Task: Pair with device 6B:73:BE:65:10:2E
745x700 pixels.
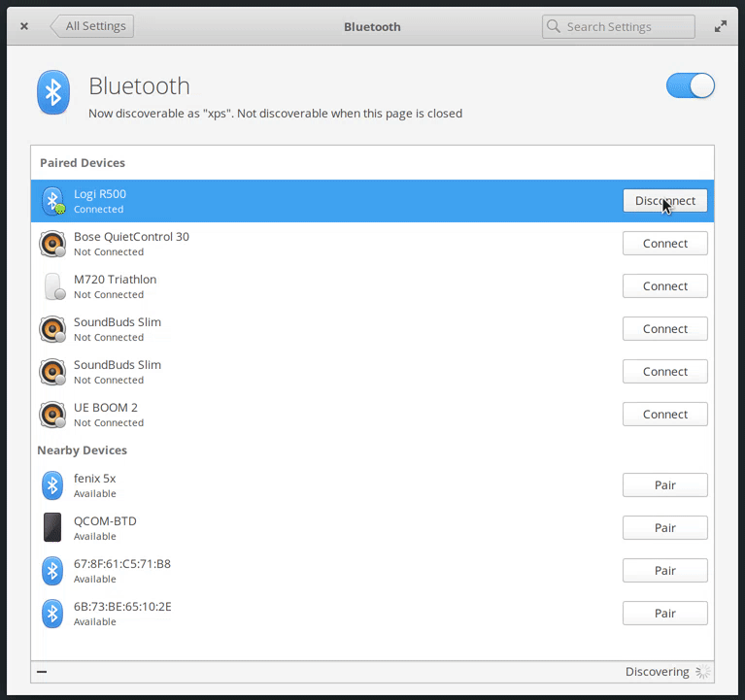Action: coord(664,613)
